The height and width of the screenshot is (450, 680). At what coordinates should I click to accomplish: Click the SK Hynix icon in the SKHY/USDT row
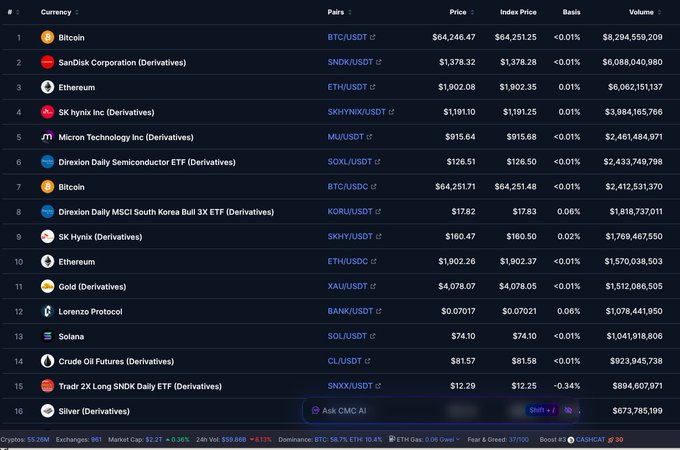tap(47, 237)
